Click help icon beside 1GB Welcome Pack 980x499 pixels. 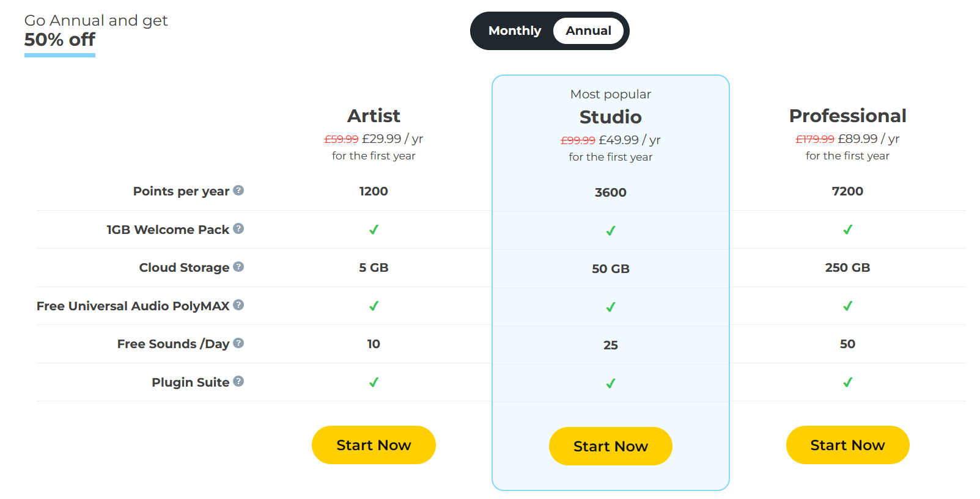coord(238,228)
